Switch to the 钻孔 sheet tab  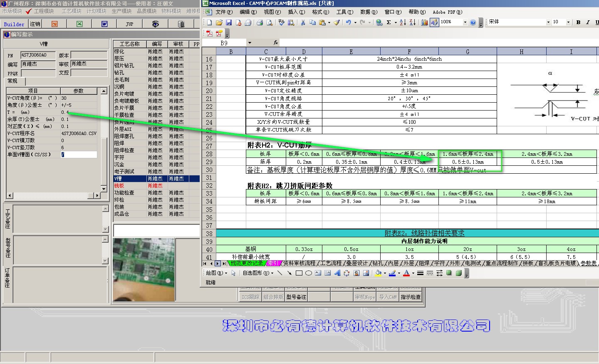[x=378, y=263]
